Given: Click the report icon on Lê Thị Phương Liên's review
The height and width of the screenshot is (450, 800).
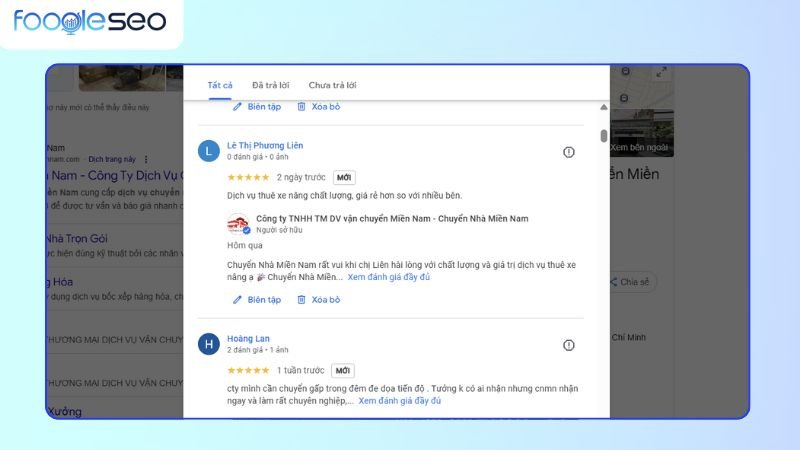Looking at the screenshot, I should pos(568,152).
